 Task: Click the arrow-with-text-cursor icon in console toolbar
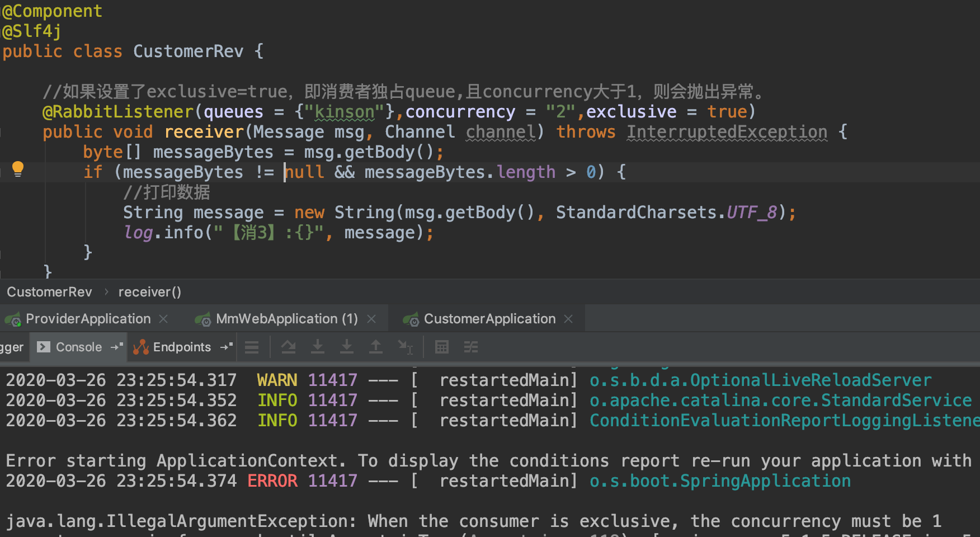pyautogui.click(x=405, y=347)
